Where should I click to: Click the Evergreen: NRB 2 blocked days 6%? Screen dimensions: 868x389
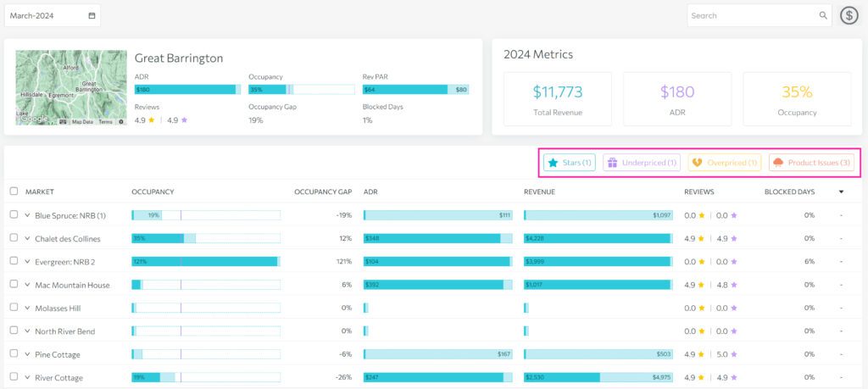810,262
